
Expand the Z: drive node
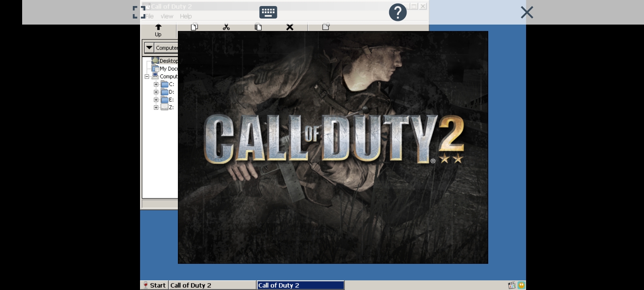(156, 107)
